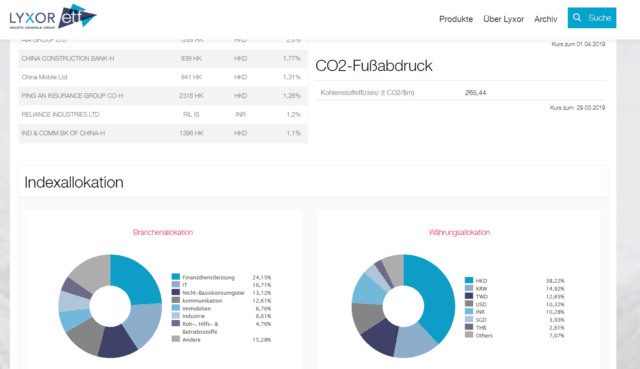Click the IT legend color square
Screen dimensions: 640x369
pyautogui.click(x=176, y=285)
